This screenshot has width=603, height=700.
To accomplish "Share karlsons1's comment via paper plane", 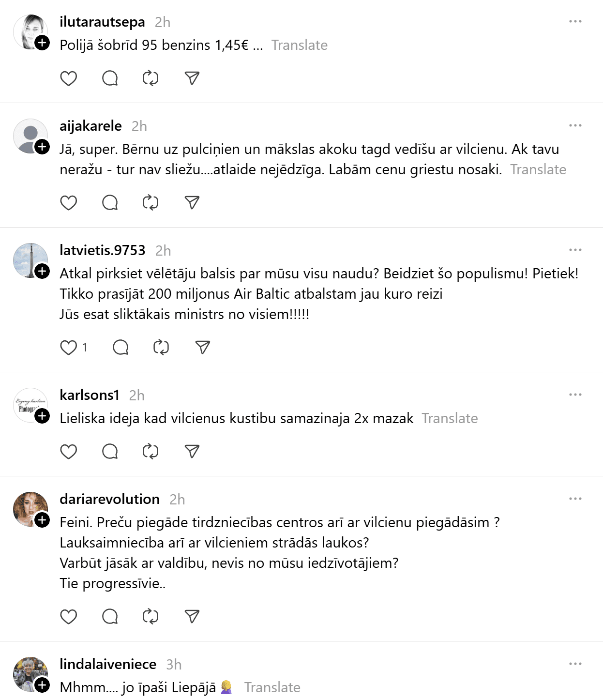I will (192, 452).
